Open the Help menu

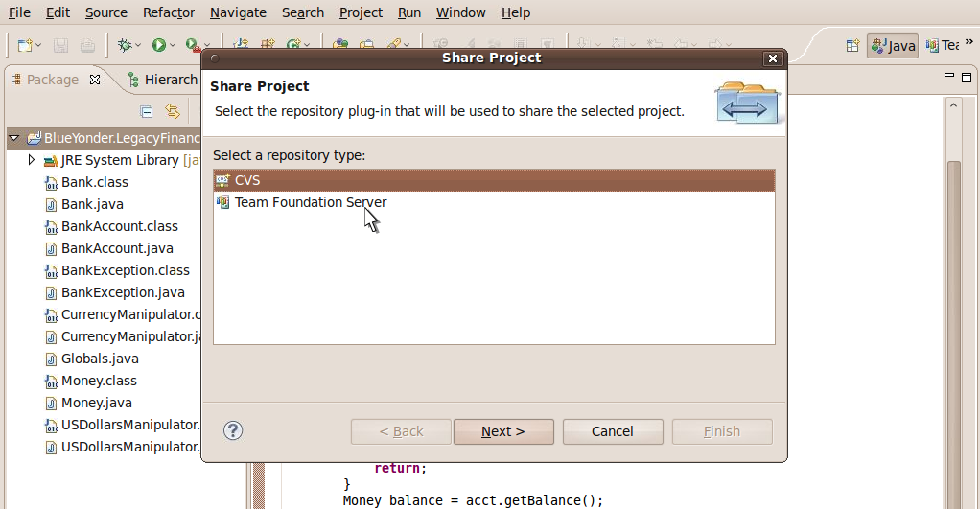click(516, 12)
